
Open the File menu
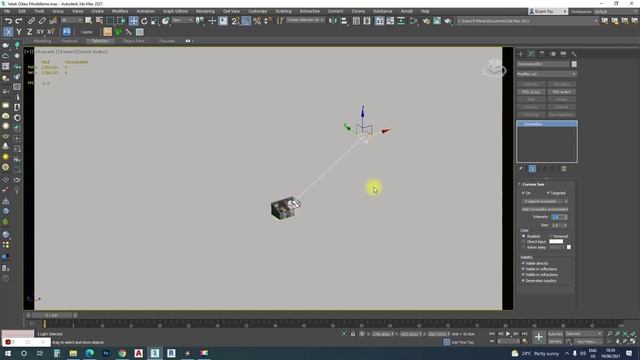coord(7,11)
